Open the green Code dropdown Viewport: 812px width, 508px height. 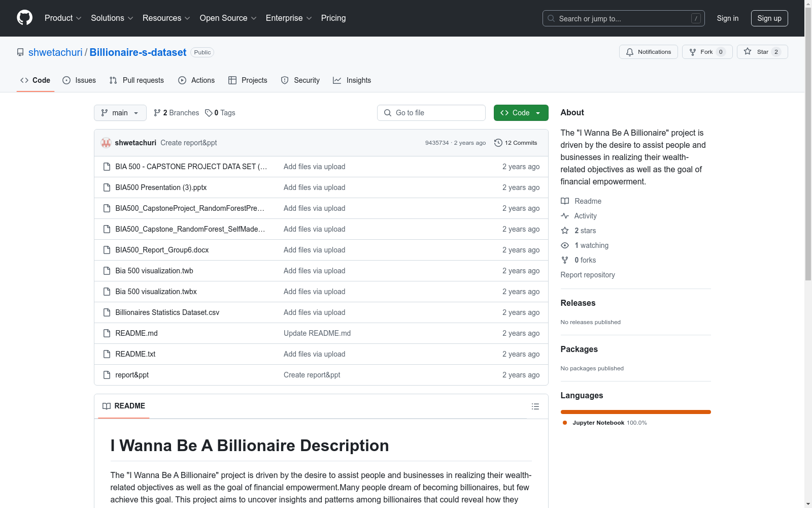(x=521, y=113)
